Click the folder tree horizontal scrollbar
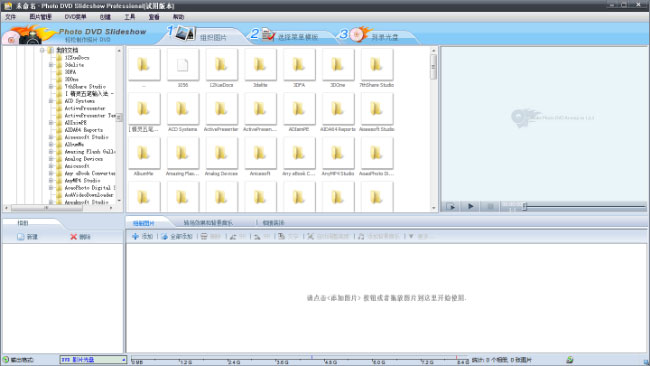The image size is (650, 366). click(58, 208)
